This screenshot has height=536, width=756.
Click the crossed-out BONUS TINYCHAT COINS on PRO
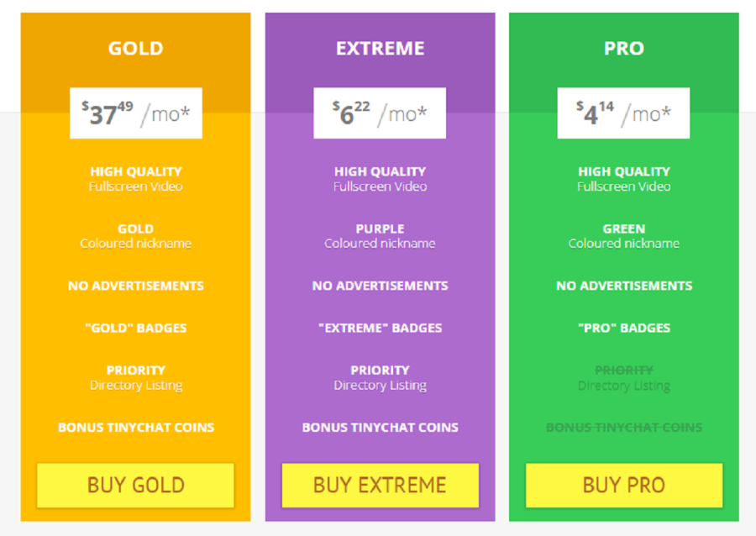point(623,428)
